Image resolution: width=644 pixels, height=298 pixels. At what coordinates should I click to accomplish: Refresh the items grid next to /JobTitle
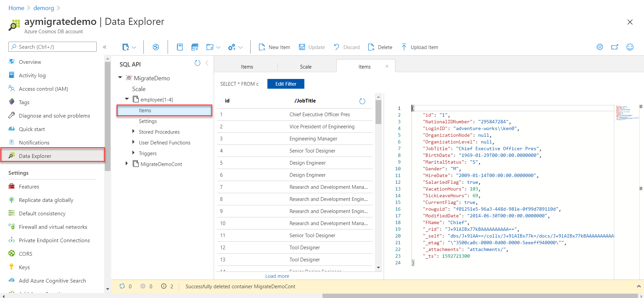362,101
